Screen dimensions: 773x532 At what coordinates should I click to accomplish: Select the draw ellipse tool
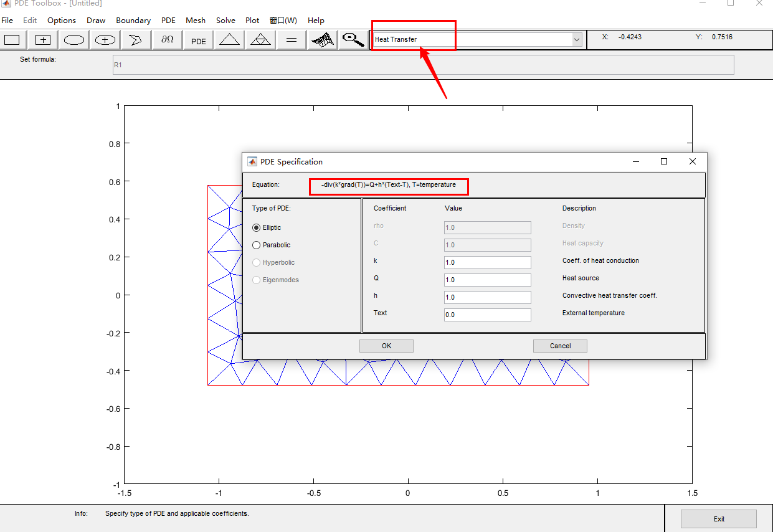pyautogui.click(x=74, y=40)
